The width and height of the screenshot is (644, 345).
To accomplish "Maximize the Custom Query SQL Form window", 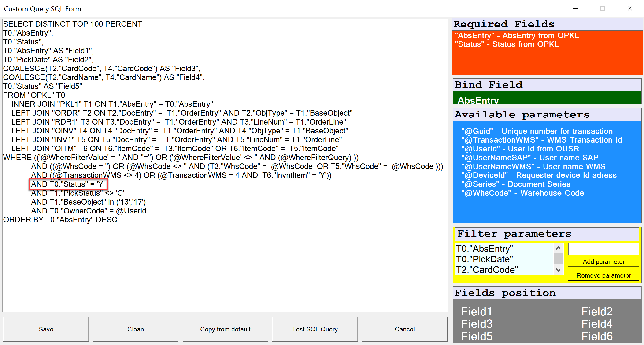I will 603,8.
